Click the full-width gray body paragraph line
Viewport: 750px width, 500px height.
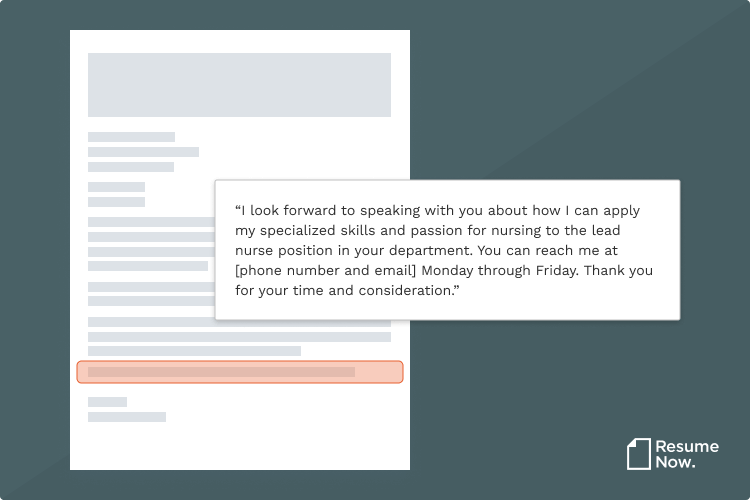point(239,337)
